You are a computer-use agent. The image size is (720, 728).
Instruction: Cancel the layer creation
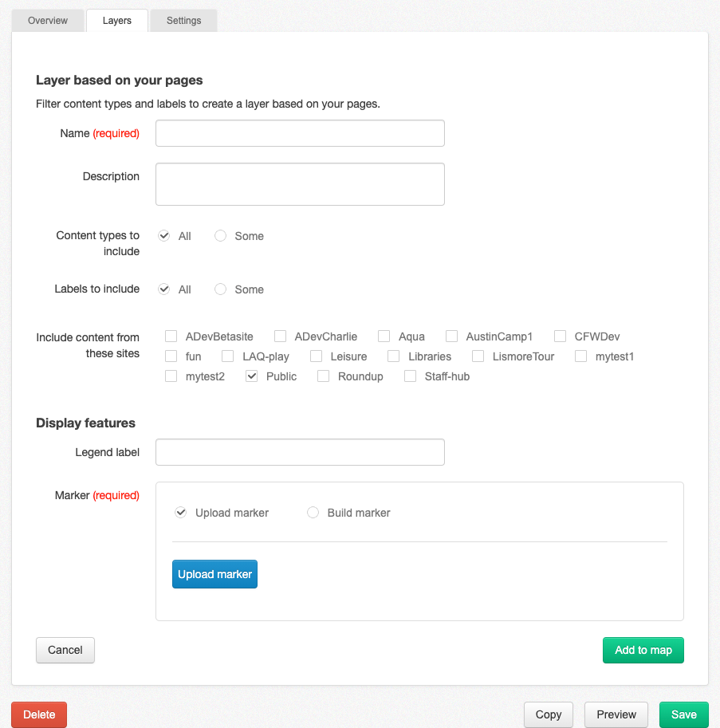pyautogui.click(x=65, y=650)
